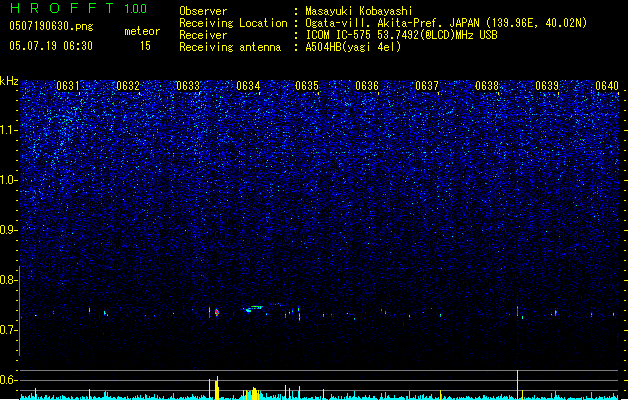Click the 0.9 kHz axis label

coord(9,230)
